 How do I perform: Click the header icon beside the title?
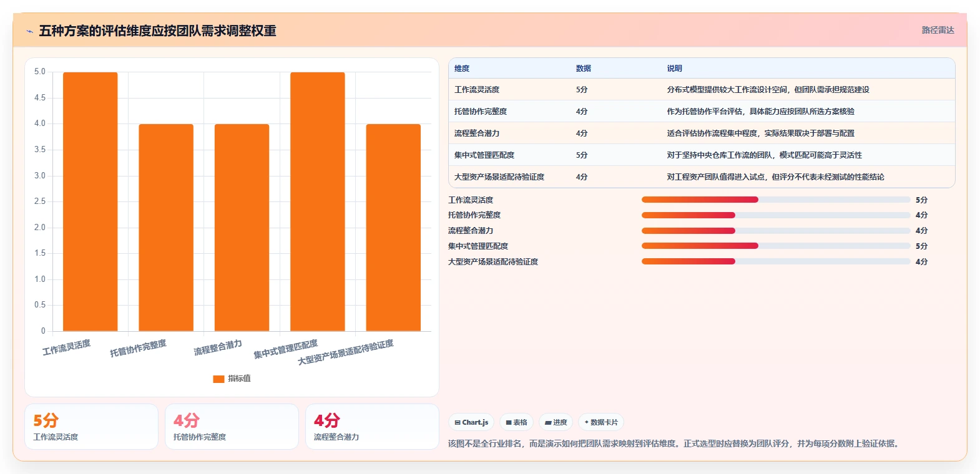point(29,31)
